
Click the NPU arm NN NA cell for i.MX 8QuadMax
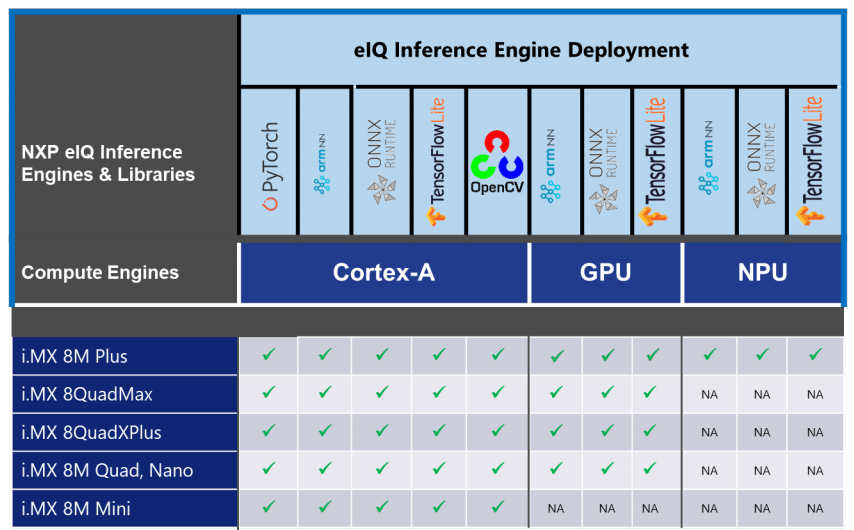[709, 394]
